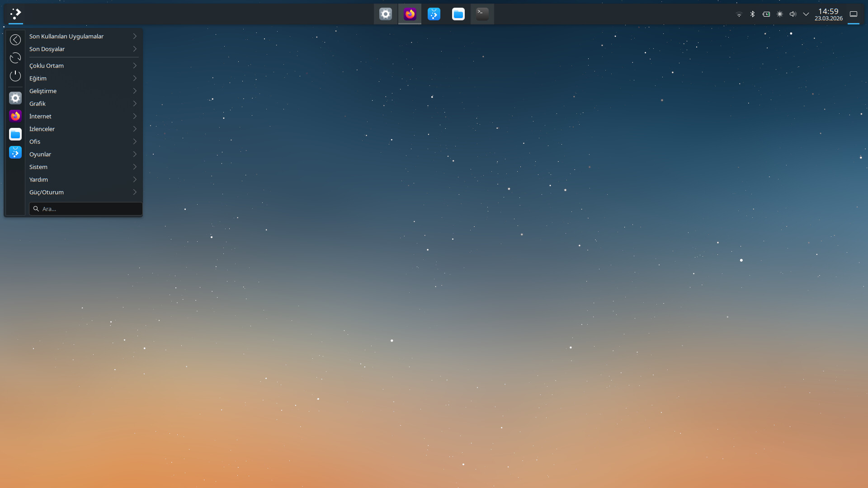
Task: Open the Konsole terminal taskbar icon
Action: (x=482, y=14)
